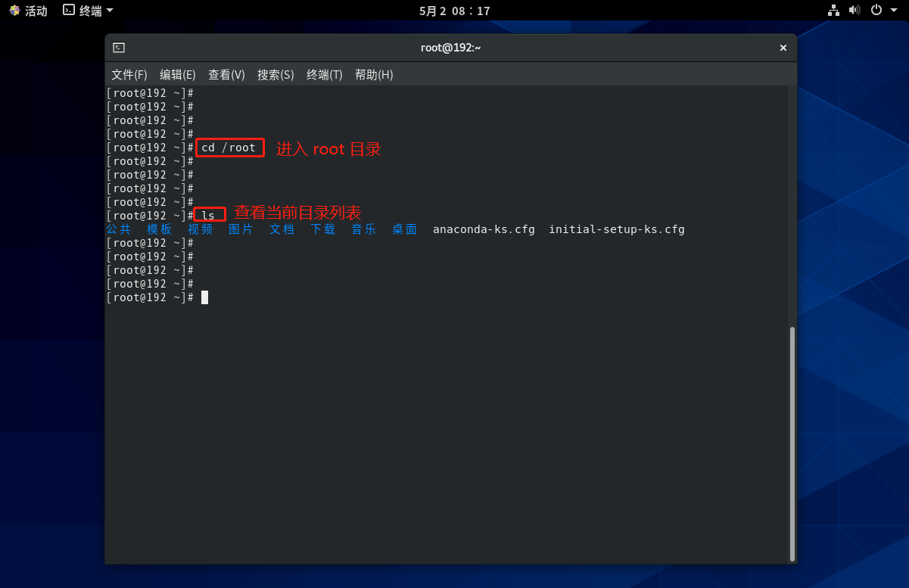The image size is (909, 588).
Task: Open the 查看(V) menu
Action: [x=226, y=75]
